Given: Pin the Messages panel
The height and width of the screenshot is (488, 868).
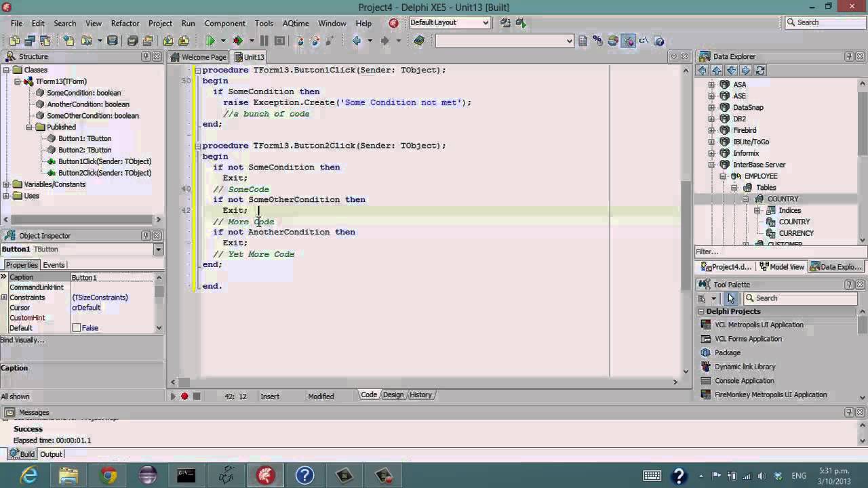Looking at the screenshot, I should (x=849, y=412).
